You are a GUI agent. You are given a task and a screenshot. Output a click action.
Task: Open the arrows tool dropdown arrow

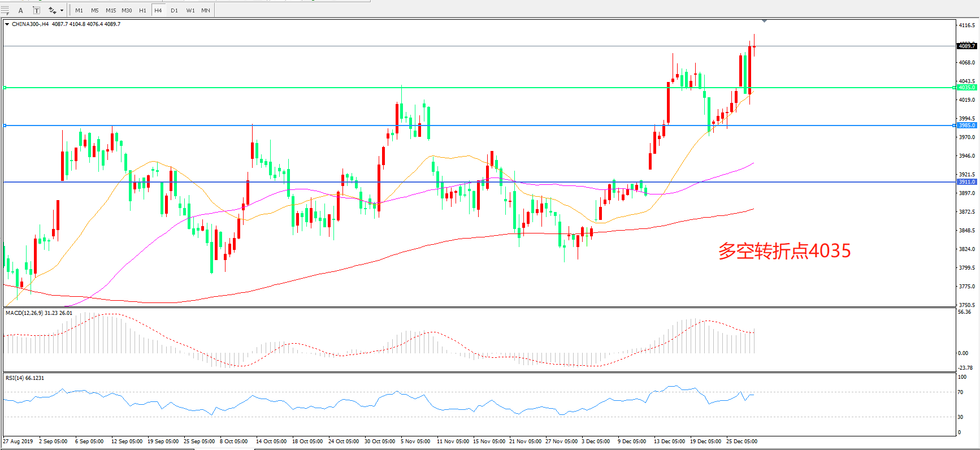pyautogui.click(x=62, y=10)
